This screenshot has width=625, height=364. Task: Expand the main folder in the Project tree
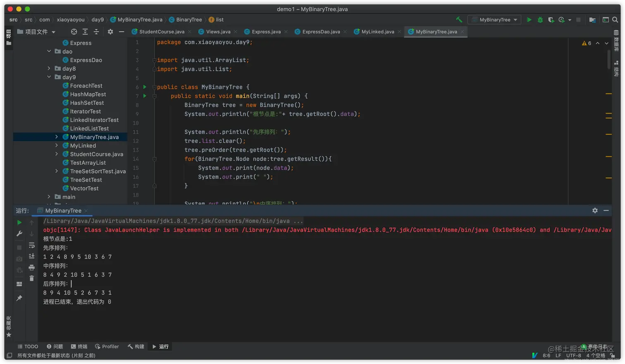(x=49, y=197)
